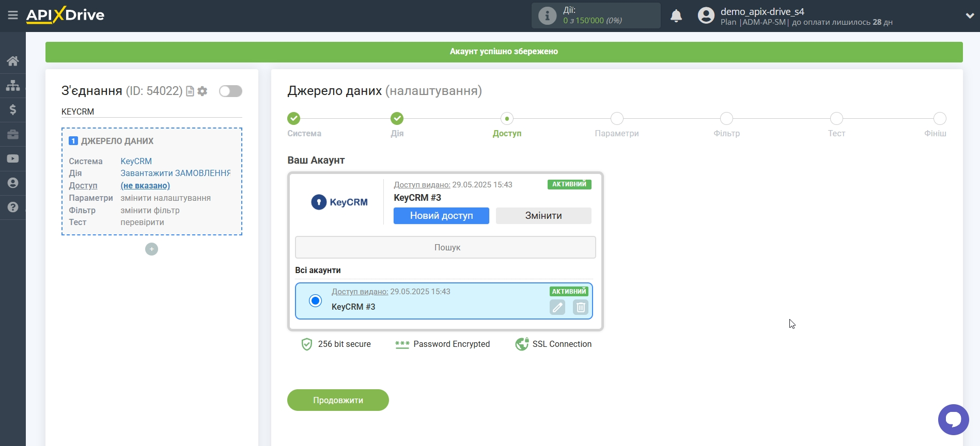Go to the Фільтр step
The width and height of the screenshot is (980, 446).
(x=726, y=119)
